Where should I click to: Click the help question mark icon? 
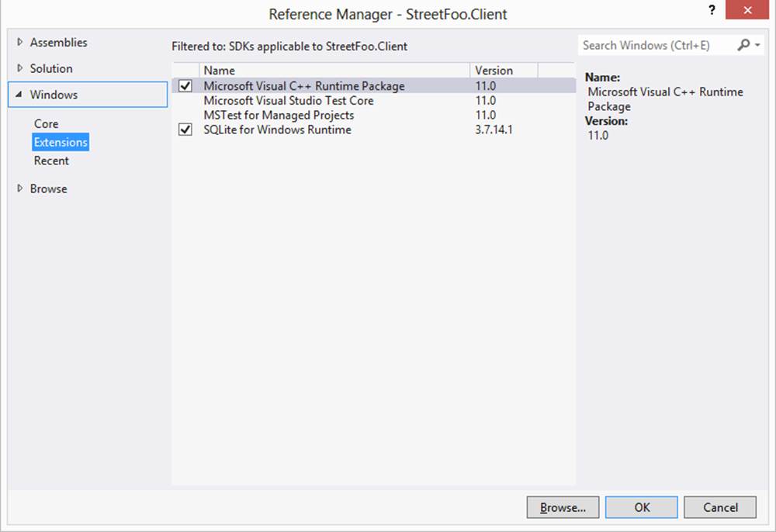(712, 10)
